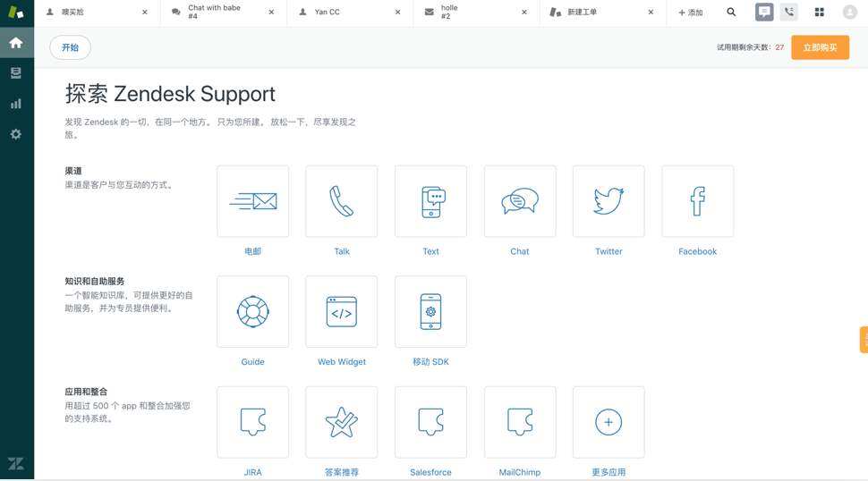Click the 开始 button
The image size is (868, 481).
71,47
